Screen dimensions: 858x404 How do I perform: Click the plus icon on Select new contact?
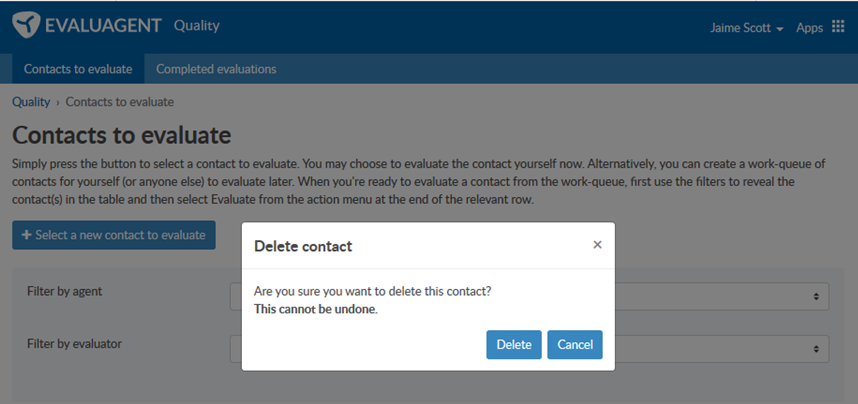[26, 235]
